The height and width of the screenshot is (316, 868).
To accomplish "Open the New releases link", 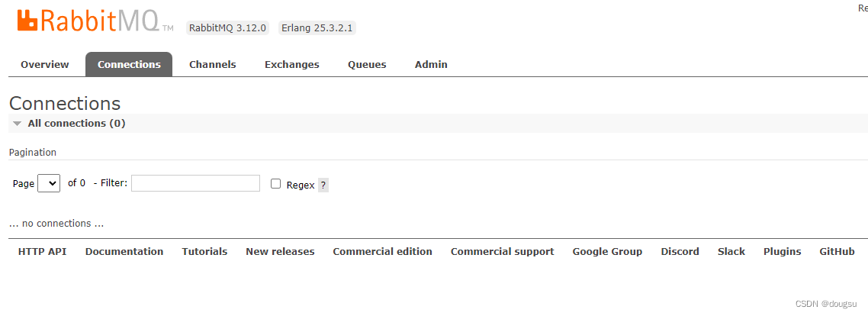I will (280, 251).
